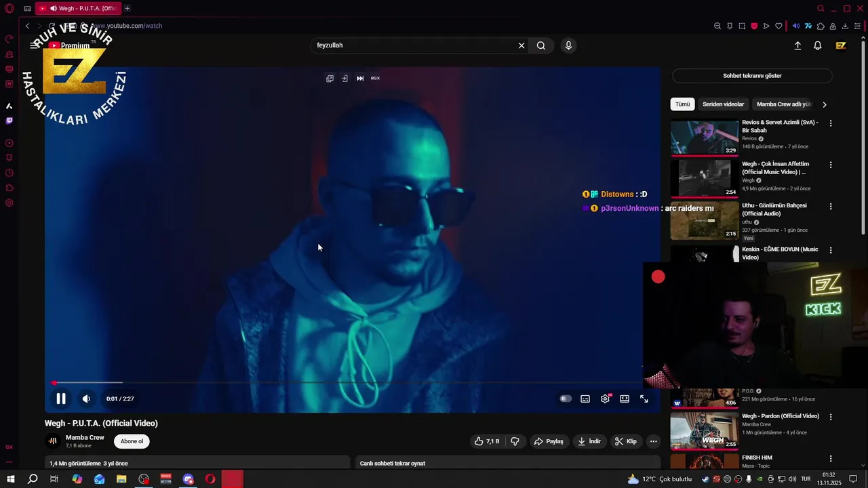Download the video with İndir button

(x=589, y=441)
